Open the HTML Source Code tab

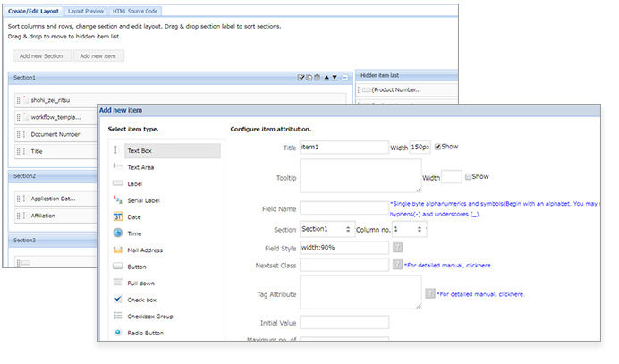pos(134,11)
